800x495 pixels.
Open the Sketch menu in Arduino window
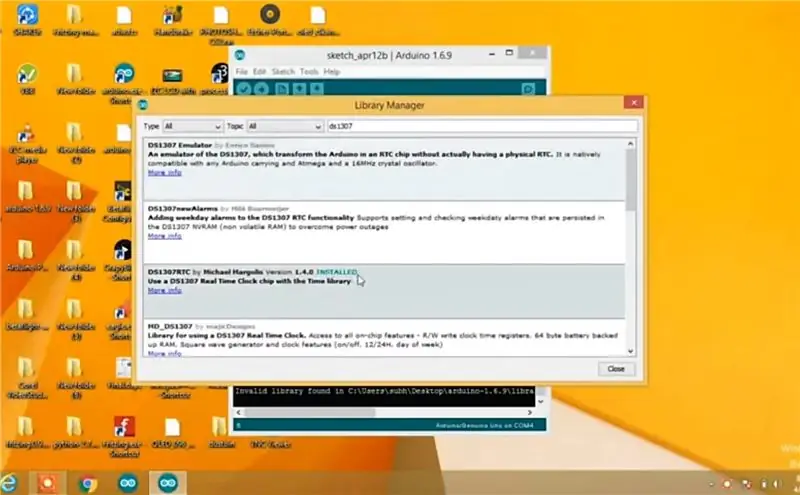click(x=283, y=71)
